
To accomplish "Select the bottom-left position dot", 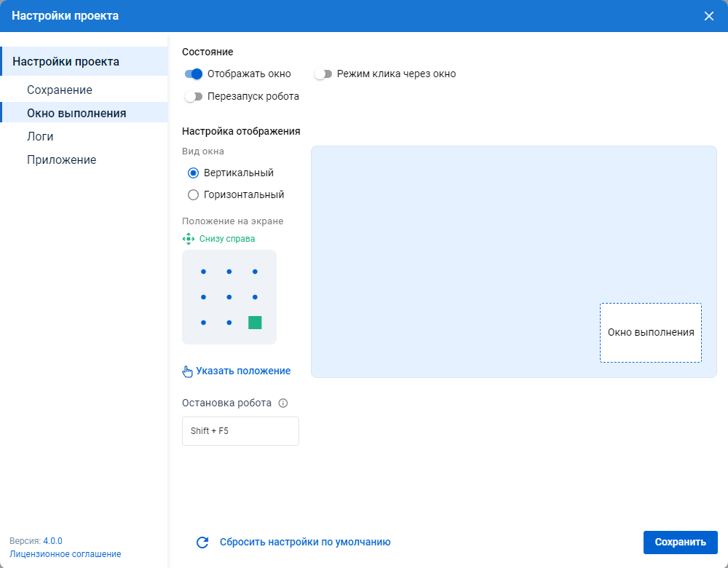I will pyautogui.click(x=203, y=323).
